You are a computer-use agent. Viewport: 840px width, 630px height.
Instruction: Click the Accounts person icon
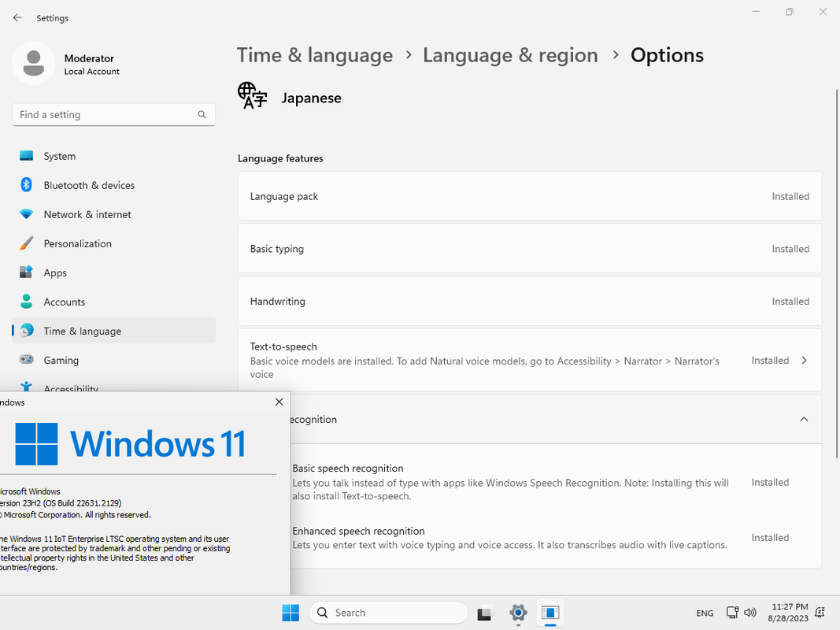26,302
